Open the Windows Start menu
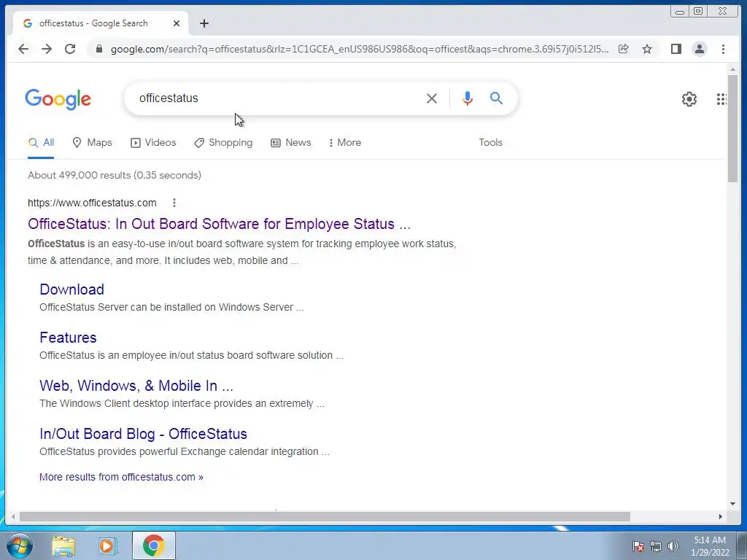 [19, 545]
